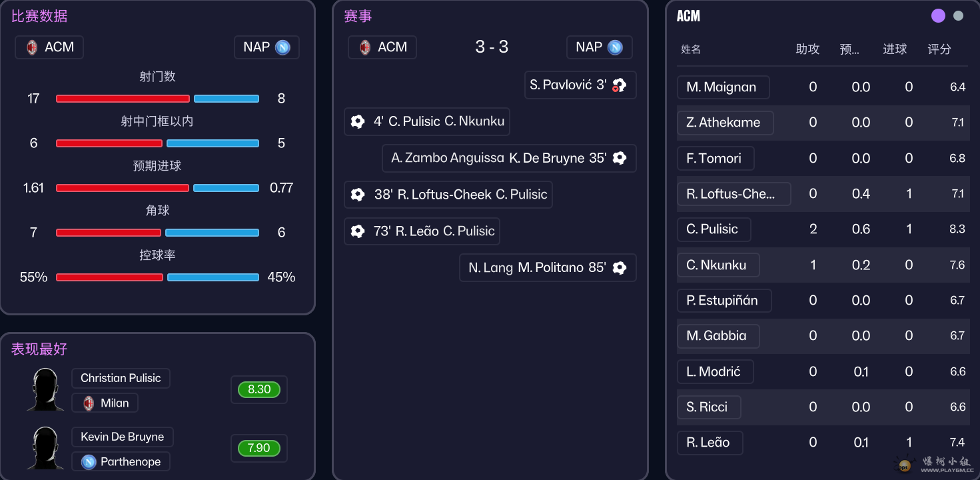980x480 pixels.
Task: Click the own-goal icon beside S. Pavlović 3'
Action: (620, 85)
